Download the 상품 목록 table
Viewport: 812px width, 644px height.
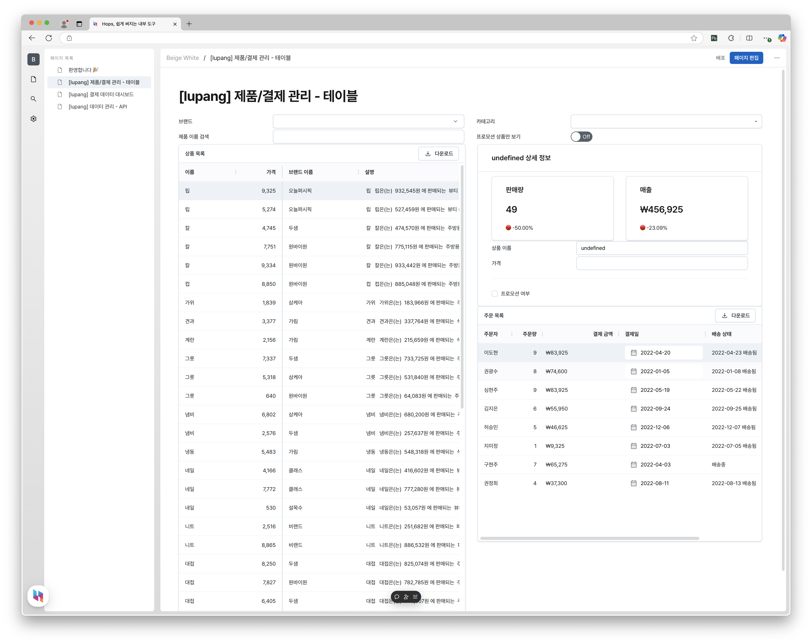pos(438,154)
